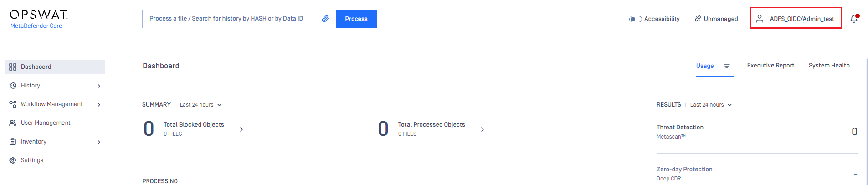Click the User Management people icon
Viewport: 868px width, 185px height.
pos(13,123)
